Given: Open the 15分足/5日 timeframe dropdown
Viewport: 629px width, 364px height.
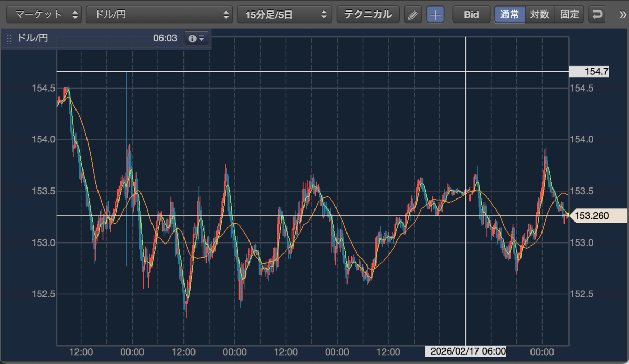Looking at the screenshot, I should click(285, 14).
